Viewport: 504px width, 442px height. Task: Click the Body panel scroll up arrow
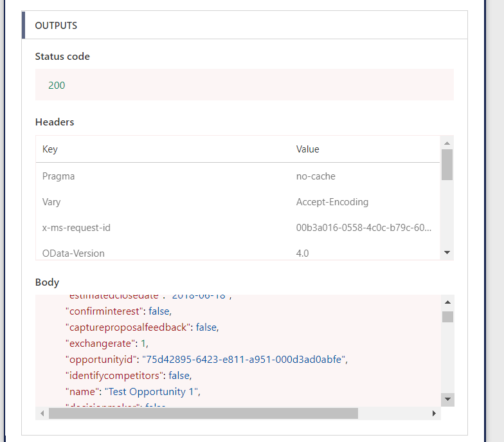[447, 302]
